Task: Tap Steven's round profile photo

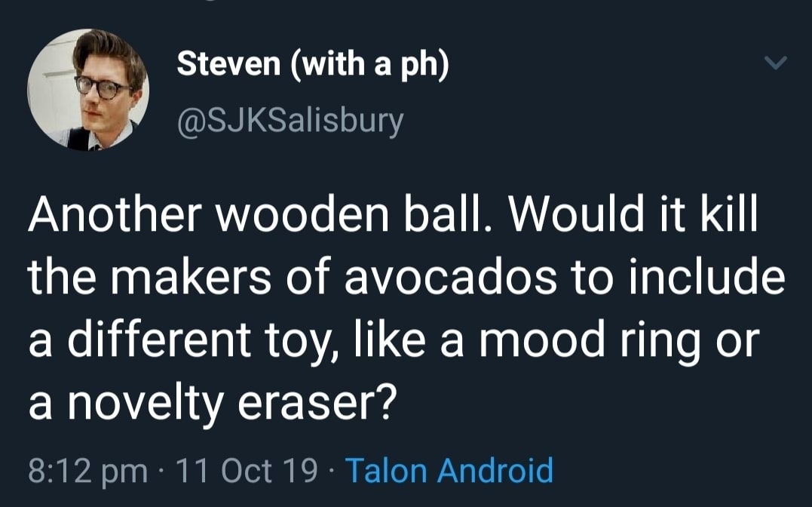Action: coord(88,90)
